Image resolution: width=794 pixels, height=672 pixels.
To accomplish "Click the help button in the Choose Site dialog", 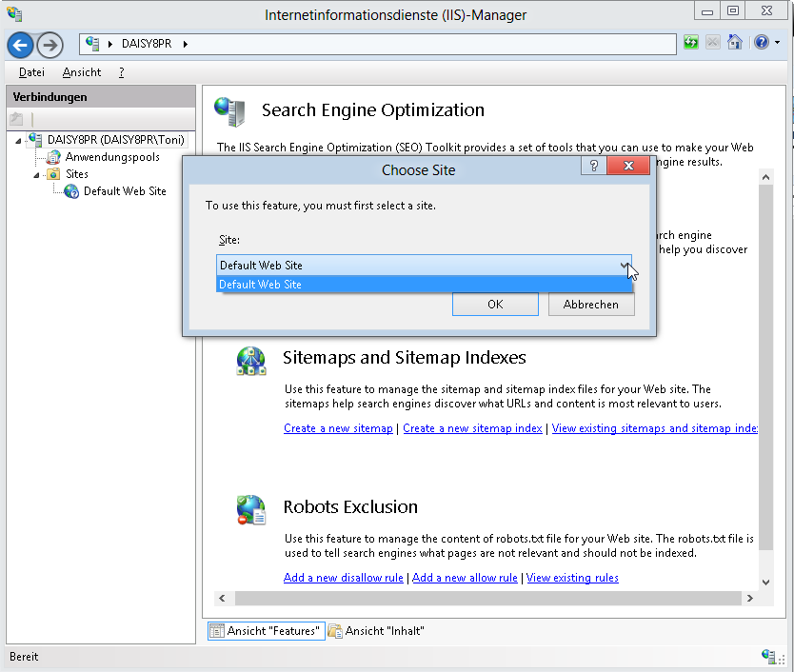I will tap(592, 166).
